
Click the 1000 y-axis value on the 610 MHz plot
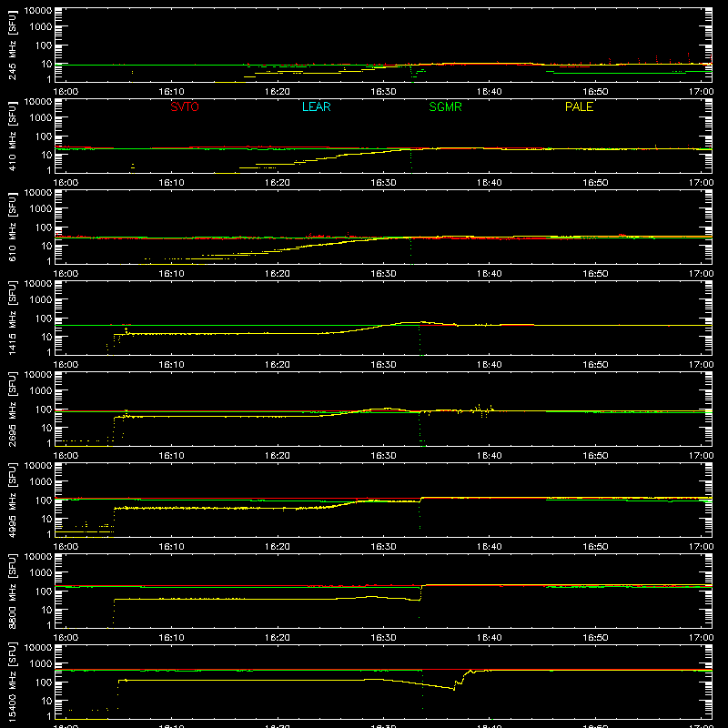pos(41,208)
